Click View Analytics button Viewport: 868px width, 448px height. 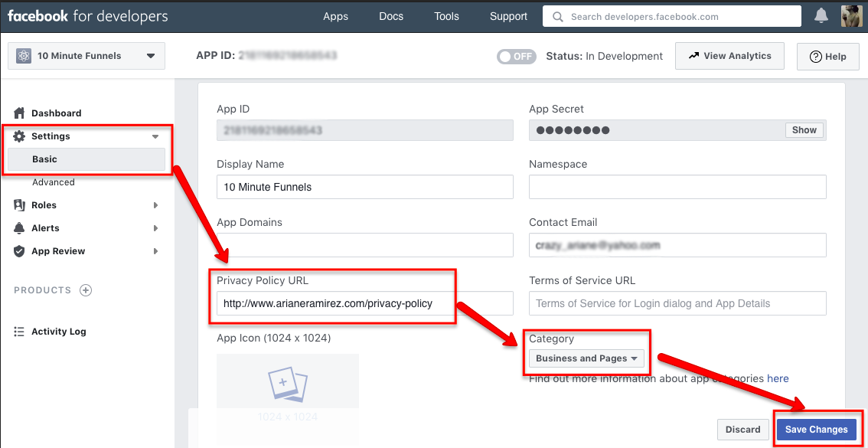pyautogui.click(x=729, y=56)
